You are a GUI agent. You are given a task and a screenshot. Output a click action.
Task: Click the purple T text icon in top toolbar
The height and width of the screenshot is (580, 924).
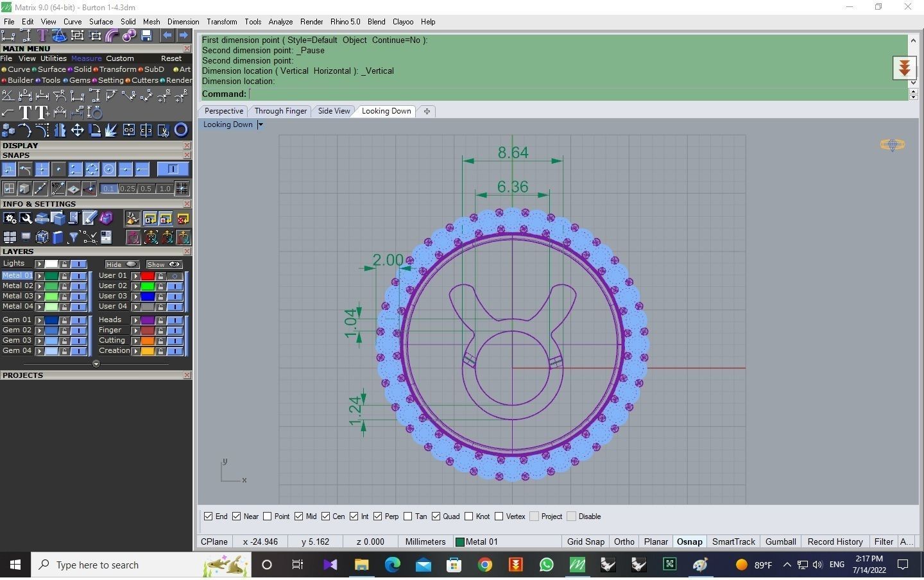pyautogui.click(x=42, y=35)
